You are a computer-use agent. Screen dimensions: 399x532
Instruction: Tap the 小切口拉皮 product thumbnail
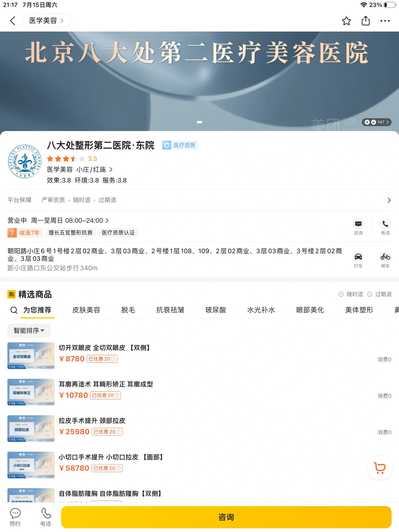(x=31, y=465)
